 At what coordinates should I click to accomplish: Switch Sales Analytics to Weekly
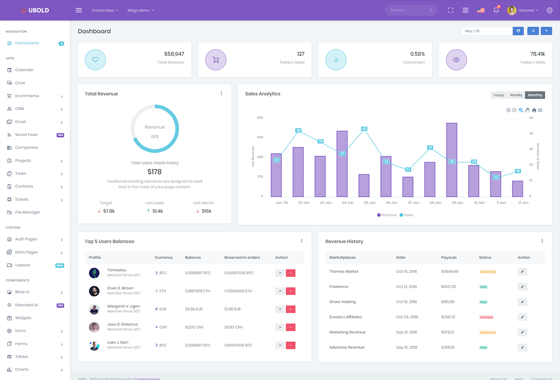pos(516,95)
